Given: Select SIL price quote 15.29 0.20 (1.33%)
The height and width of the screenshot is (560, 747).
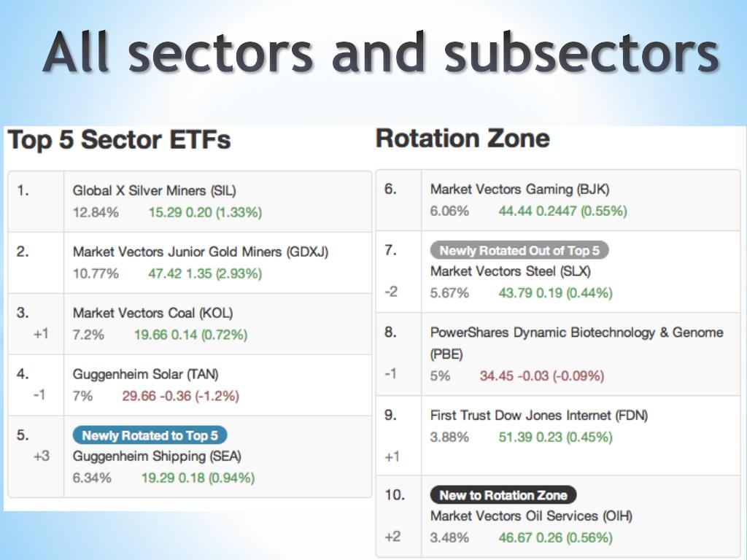Looking at the screenshot, I should [205, 212].
